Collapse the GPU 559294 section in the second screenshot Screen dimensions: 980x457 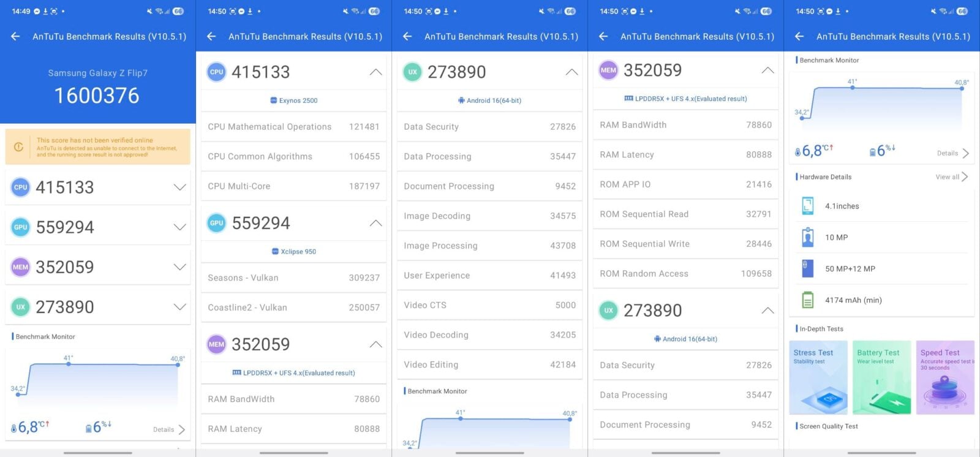pyautogui.click(x=375, y=223)
